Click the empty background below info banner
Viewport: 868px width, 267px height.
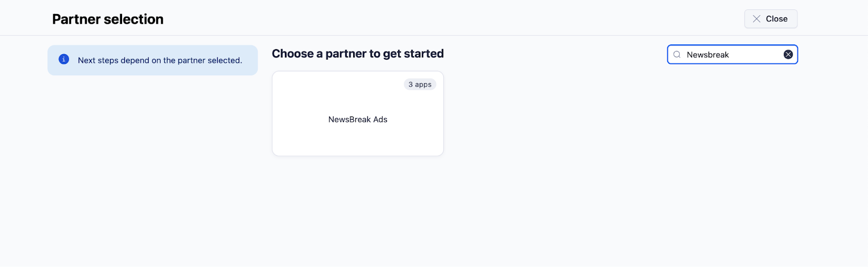pos(152,162)
